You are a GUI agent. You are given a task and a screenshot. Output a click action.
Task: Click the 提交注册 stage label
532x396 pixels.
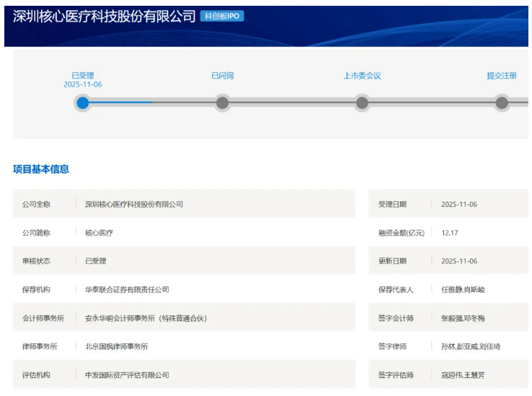(502, 76)
